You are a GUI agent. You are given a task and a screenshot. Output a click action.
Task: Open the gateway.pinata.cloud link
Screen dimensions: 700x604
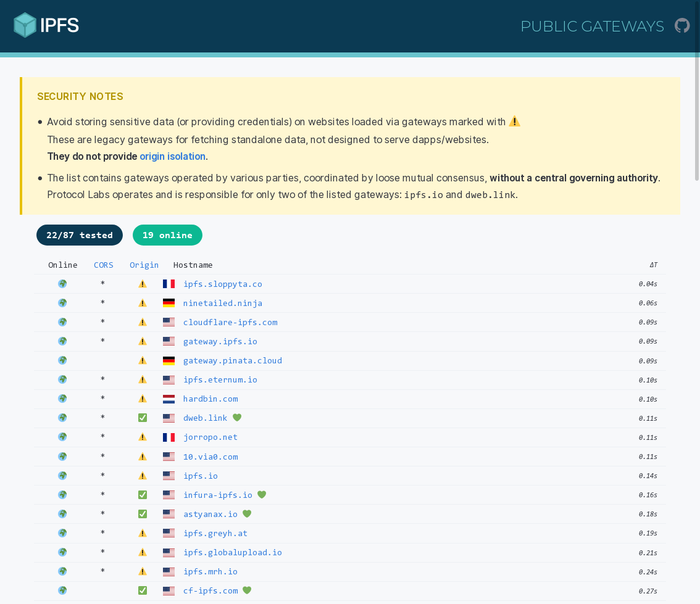pos(233,360)
